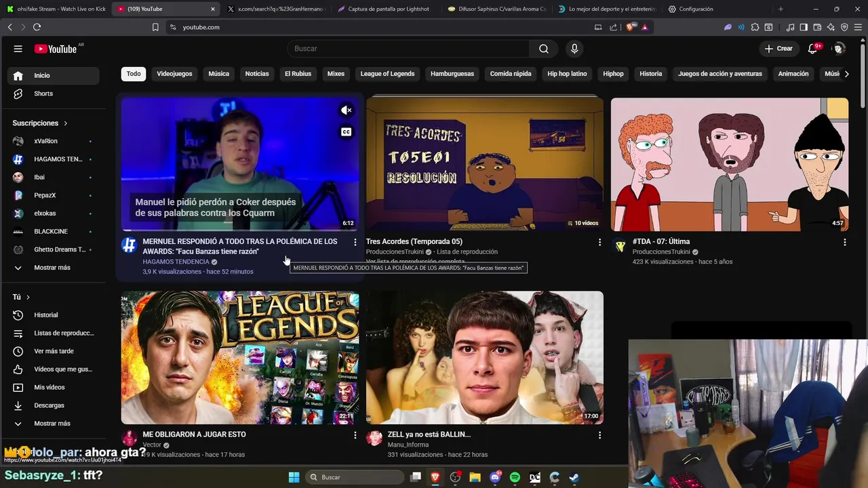The width and height of the screenshot is (868, 488).
Task: Open Mis vídeos in the sidebar
Action: click(53, 388)
